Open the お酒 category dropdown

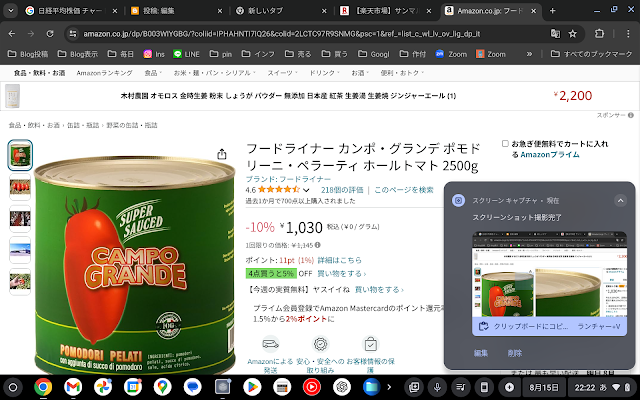coord(360,73)
